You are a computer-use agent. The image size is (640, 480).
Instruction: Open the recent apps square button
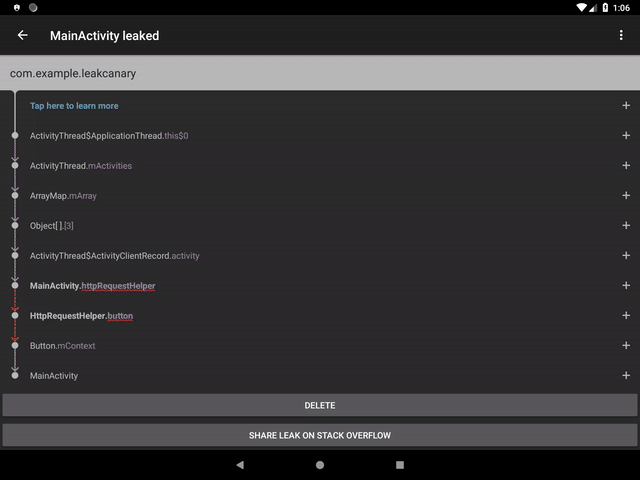[x=400, y=464]
